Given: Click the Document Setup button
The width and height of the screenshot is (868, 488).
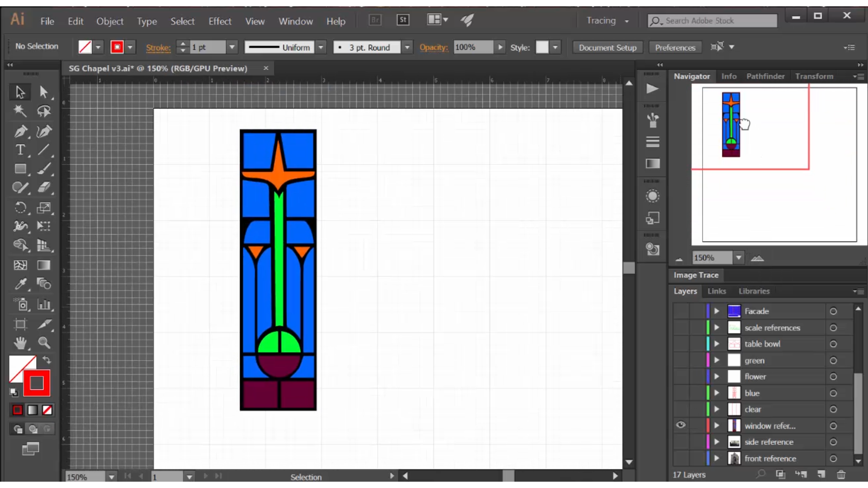Looking at the screenshot, I should (608, 47).
